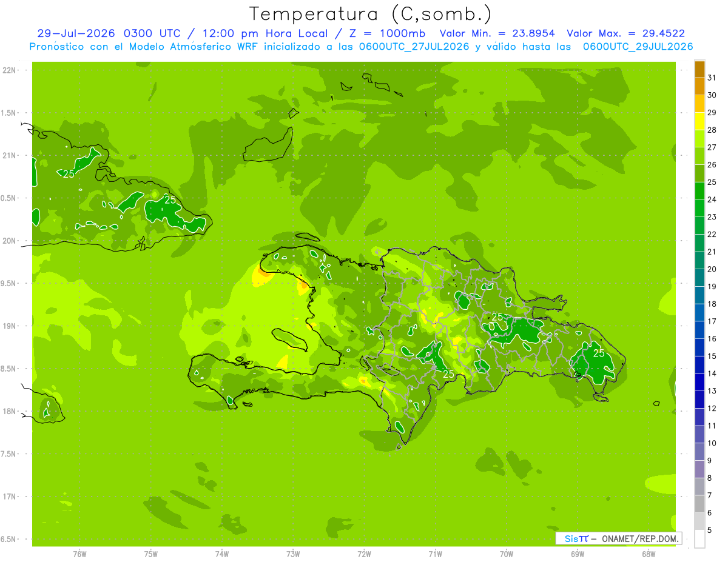Viewport: 728px width, 562px height.
Task: Click the 68W longitude axis label
Action: (x=649, y=554)
